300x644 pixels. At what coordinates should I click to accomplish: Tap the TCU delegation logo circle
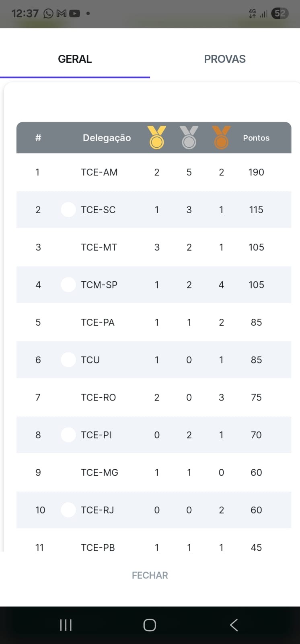pos(68,360)
